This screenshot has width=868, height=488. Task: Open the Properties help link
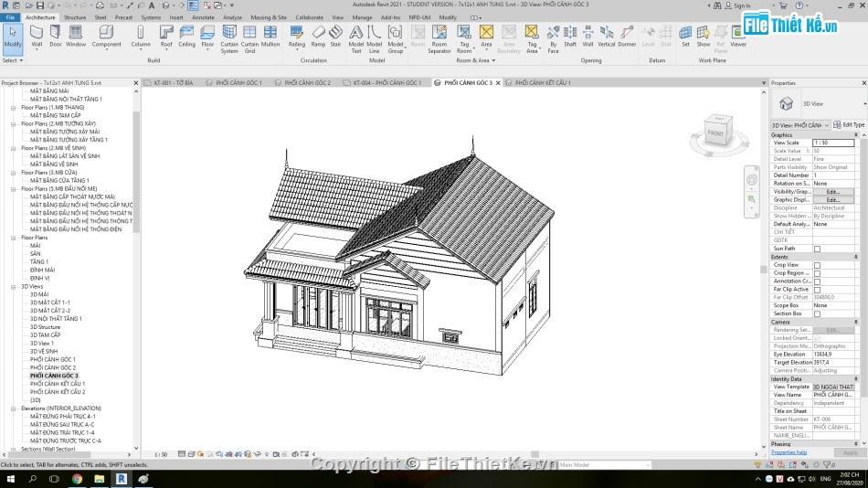789,452
